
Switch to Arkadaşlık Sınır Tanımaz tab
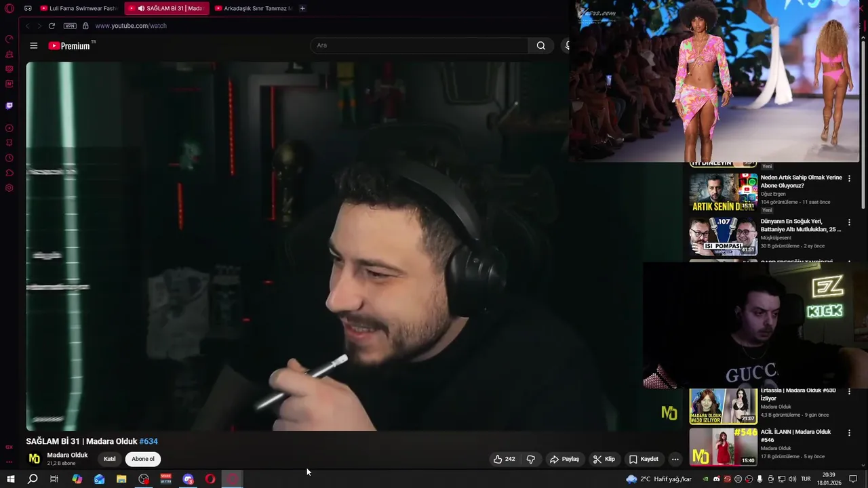[252, 8]
